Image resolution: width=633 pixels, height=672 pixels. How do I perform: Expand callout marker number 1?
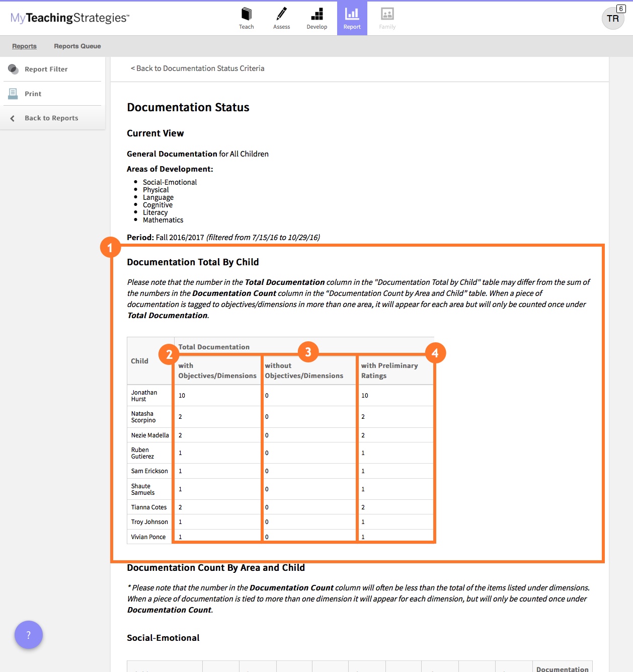pos(111,247)
